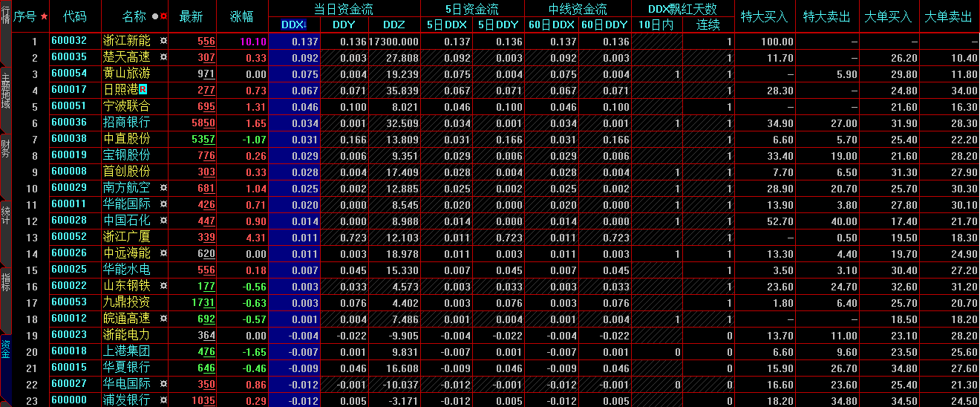Select stock code 600054
The width and height of the screenshot is (980, 407).
click(x=69, y=74)
